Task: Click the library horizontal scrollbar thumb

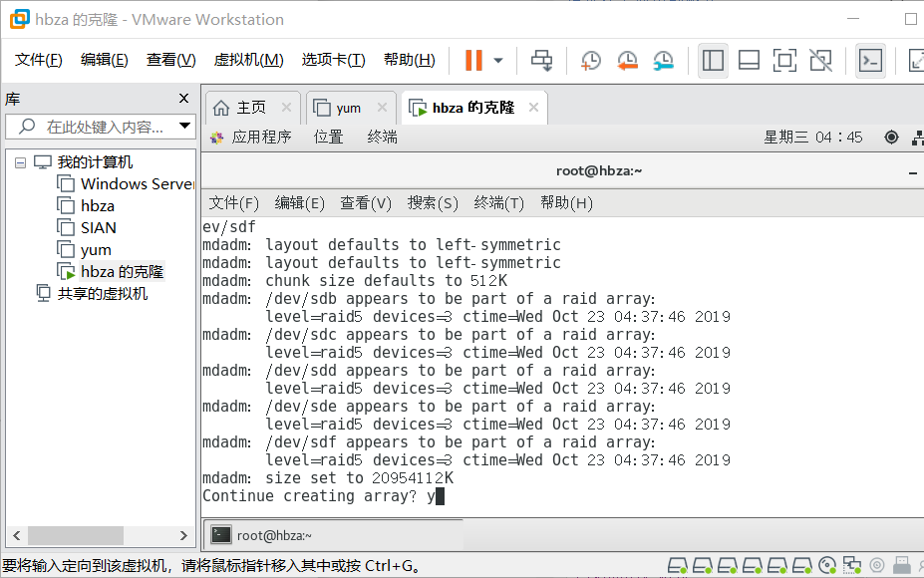Action: click(76, 535)
